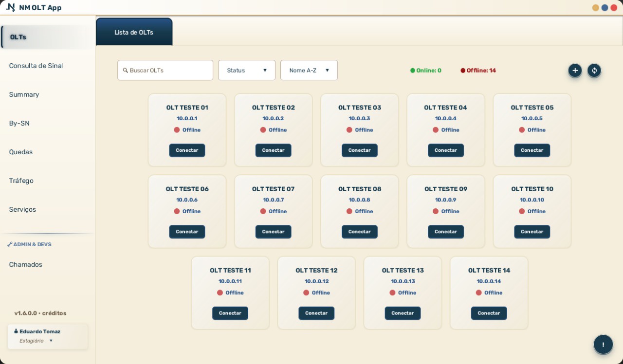Click the refresh OLT list icon
The image size is (623, 364).
click(x=594, y=71)
